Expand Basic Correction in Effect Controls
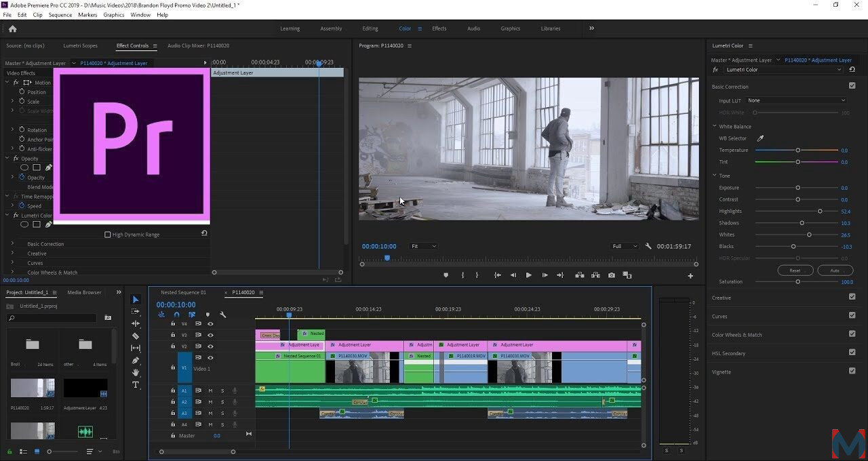The height and width of the screenshot is (461, 868). (12, 244)
